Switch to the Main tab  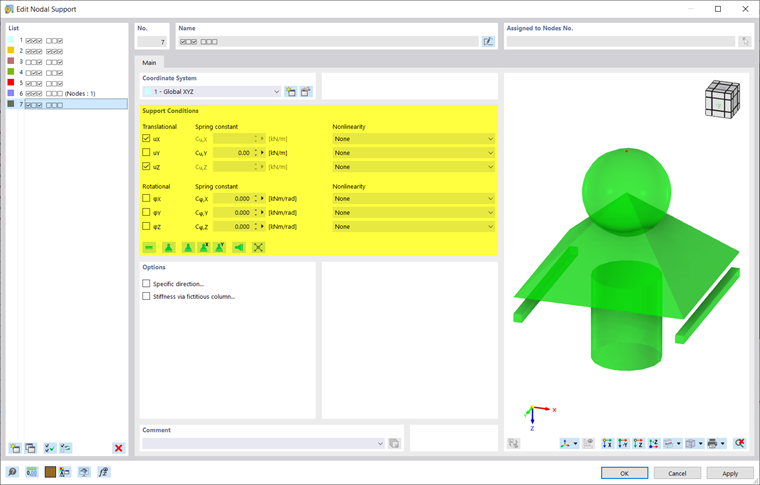[149, 63]
